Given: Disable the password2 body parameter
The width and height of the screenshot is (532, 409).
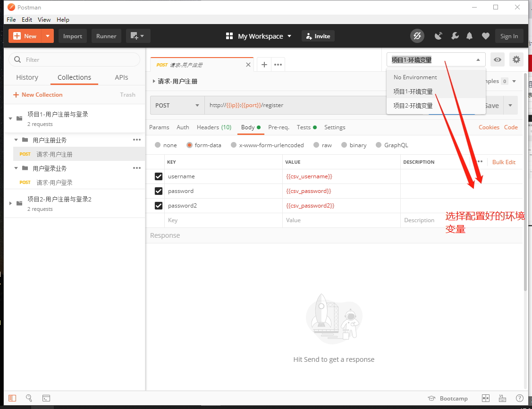Looking at the screenshot, I should point(159,205).
